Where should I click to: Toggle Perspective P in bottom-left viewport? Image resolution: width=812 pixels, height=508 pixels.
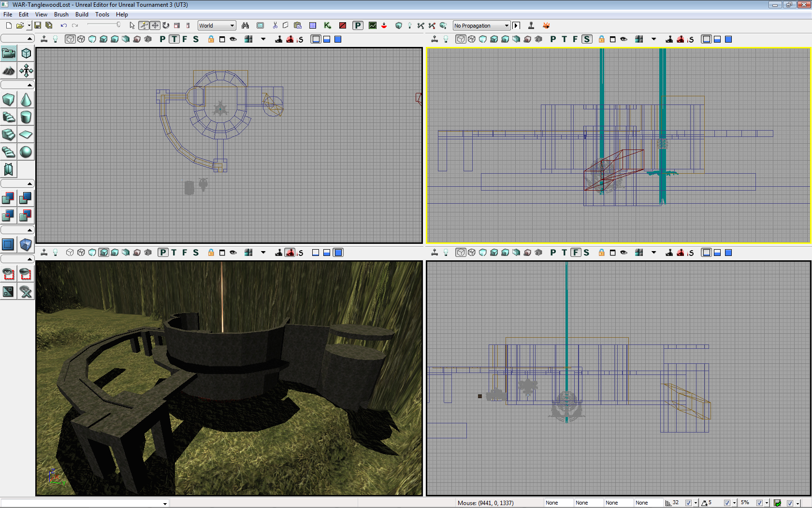(x=163, y=253)
